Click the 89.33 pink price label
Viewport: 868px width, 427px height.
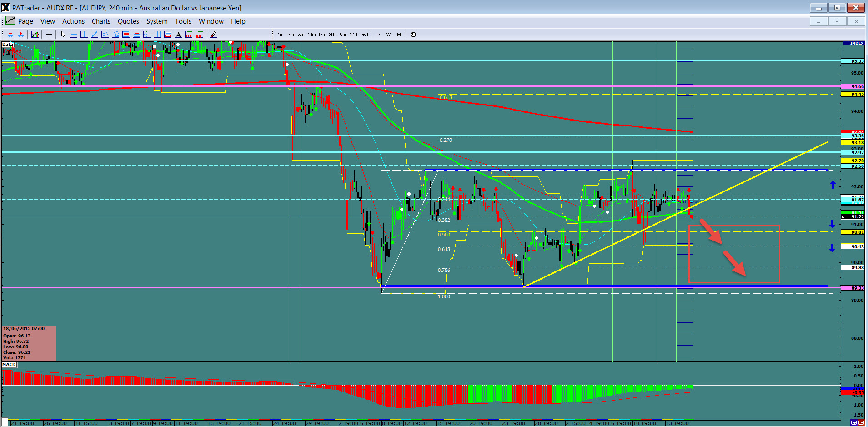852,288
